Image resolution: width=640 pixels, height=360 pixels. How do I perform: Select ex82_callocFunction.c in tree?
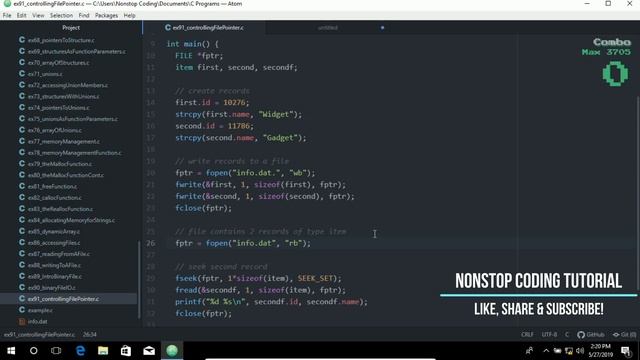coord(55,198)
